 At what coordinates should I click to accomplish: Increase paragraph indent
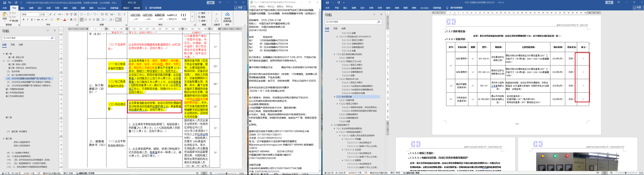106,14
